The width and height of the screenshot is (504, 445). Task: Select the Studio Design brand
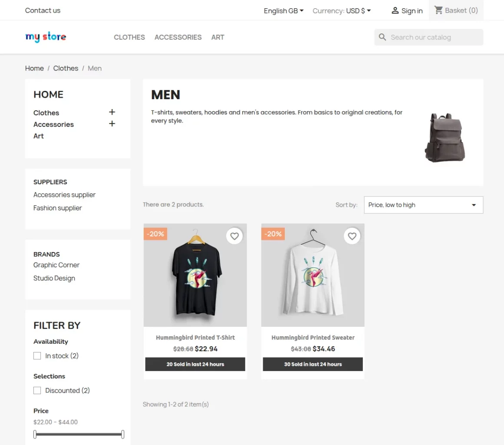pos(54,278)
